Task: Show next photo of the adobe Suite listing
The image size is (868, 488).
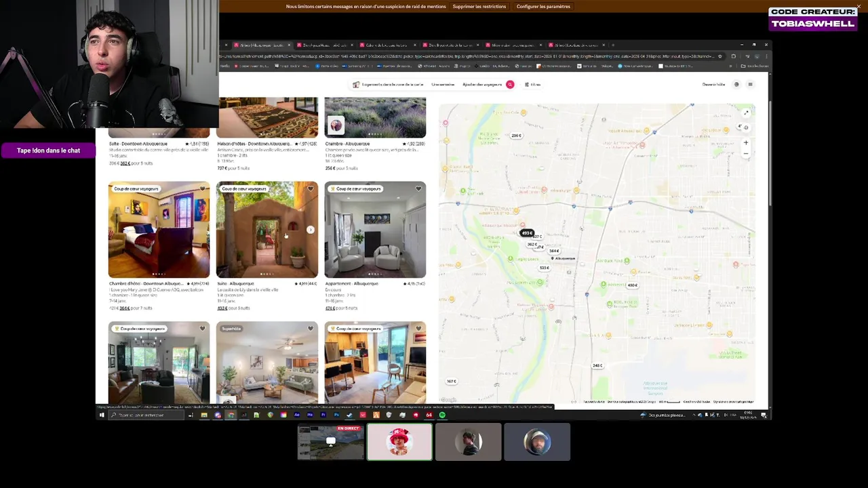Action: tap(311, 230)
